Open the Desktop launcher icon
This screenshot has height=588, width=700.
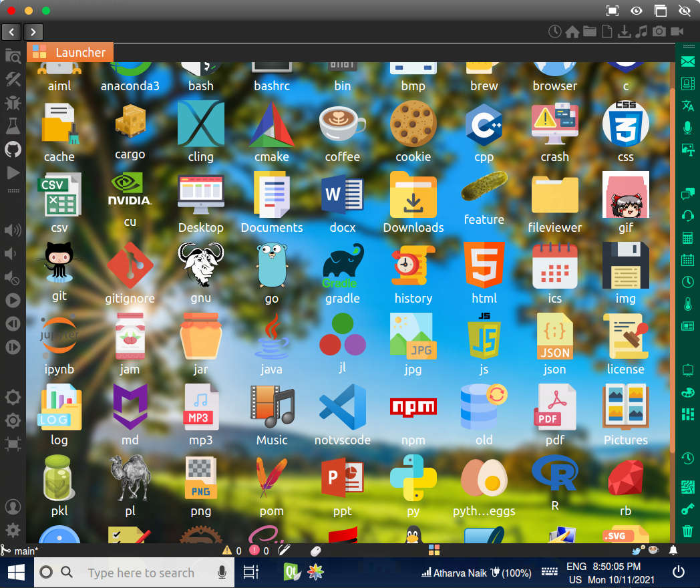pos(201,194)
